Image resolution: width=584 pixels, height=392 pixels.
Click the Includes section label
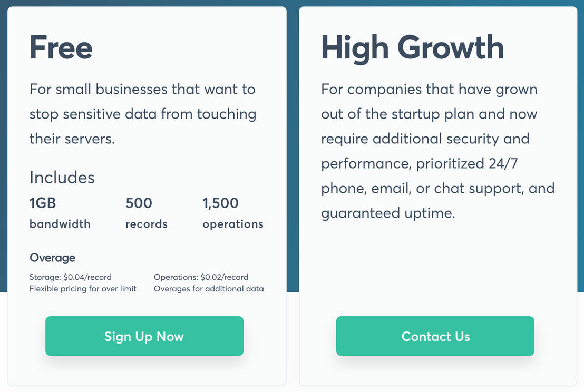point(62,178)
